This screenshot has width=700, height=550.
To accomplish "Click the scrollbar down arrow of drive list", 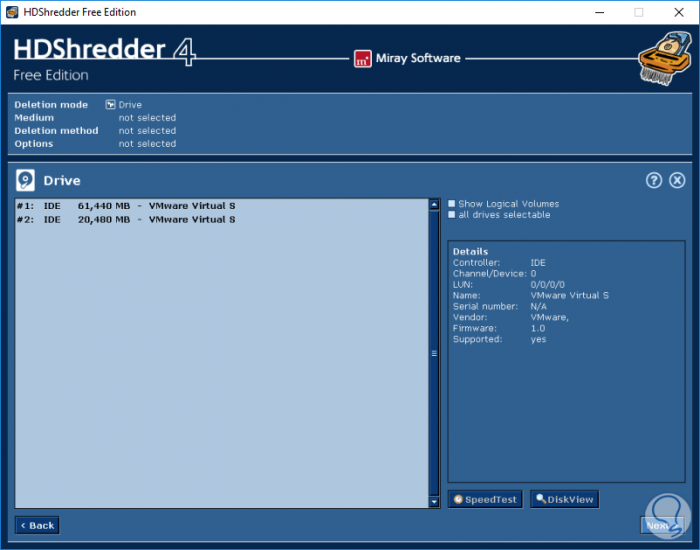I will (434, 502).
